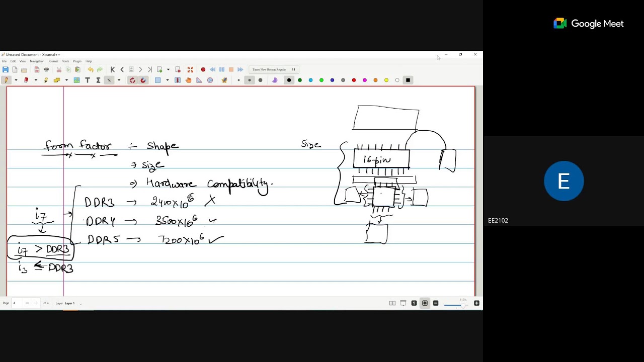Redo the last action

(x=100, y=69)
